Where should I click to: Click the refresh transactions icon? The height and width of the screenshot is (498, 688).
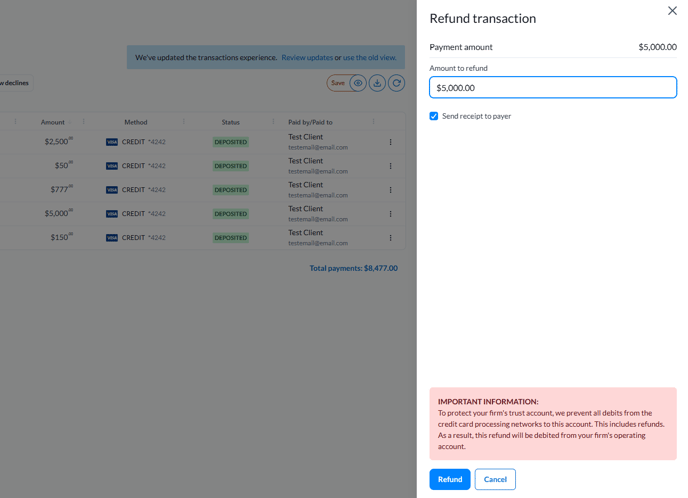[x=396, y=83]
